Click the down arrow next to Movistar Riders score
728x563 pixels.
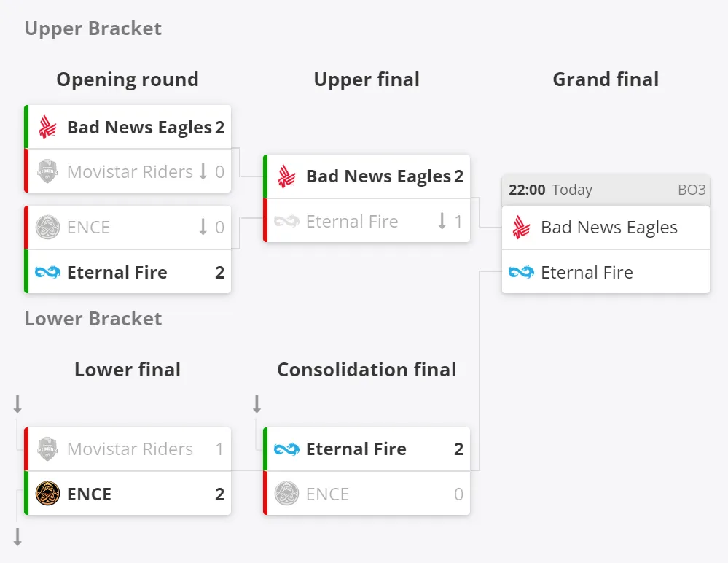click(x=203, y=171)
